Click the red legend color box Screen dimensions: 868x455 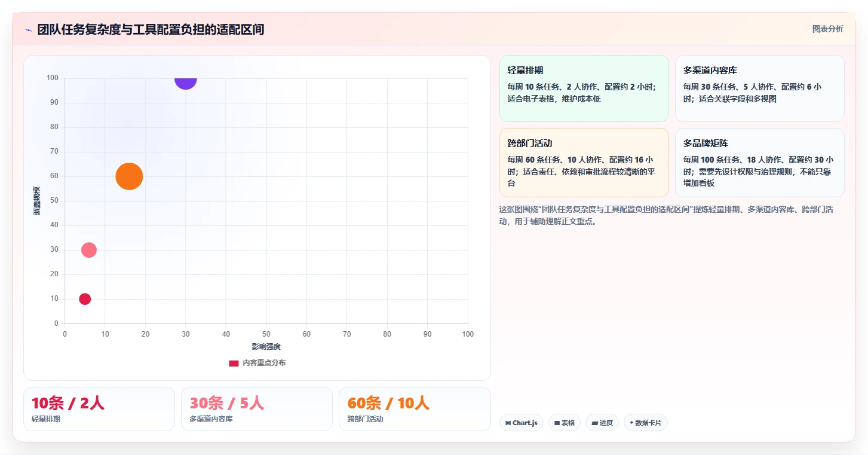click(x=234, y=363)
